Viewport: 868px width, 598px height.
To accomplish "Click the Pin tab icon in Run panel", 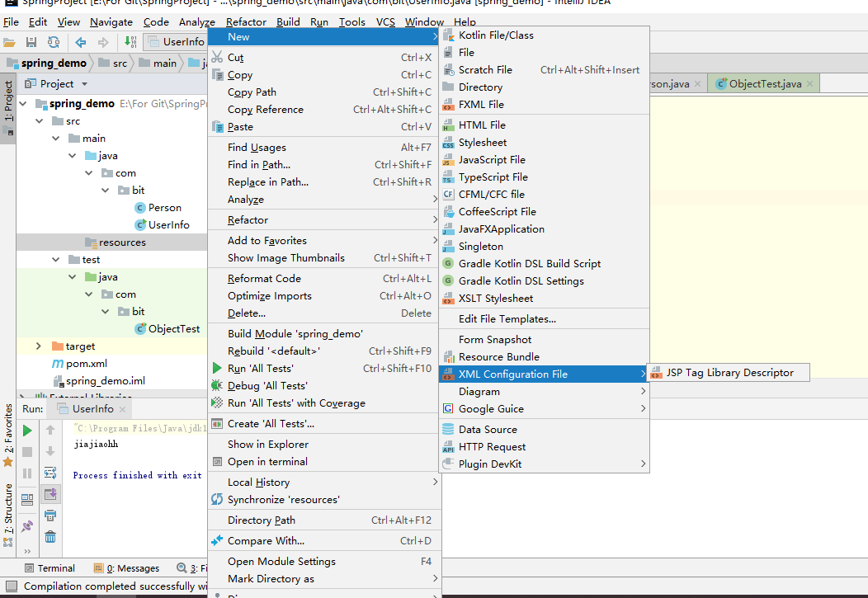I will 27,526.
